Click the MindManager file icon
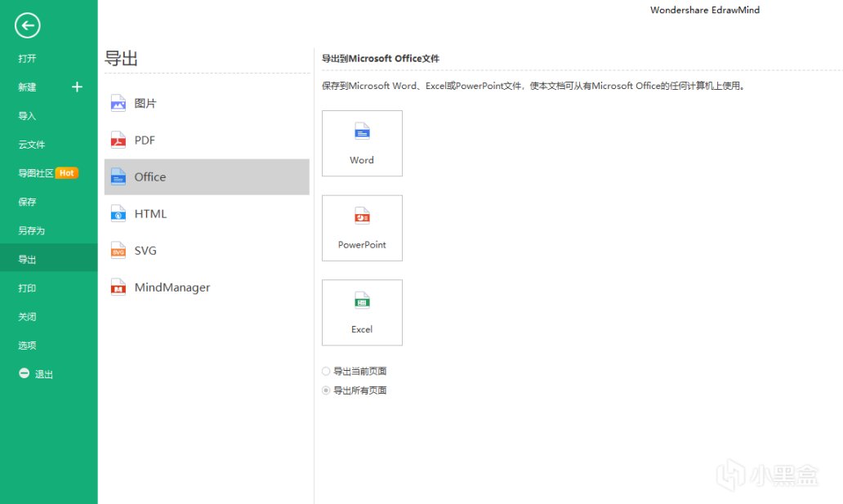 tap(118, 288)
